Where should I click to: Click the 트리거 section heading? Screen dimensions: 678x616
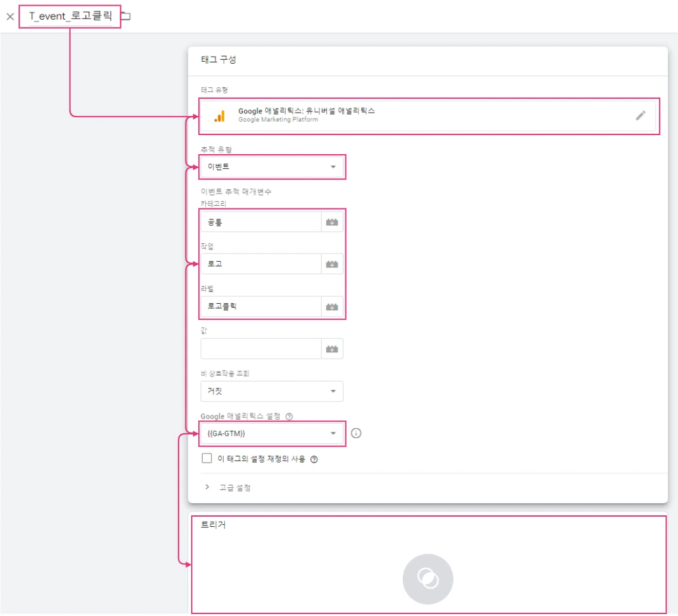[x=213, y=525]
